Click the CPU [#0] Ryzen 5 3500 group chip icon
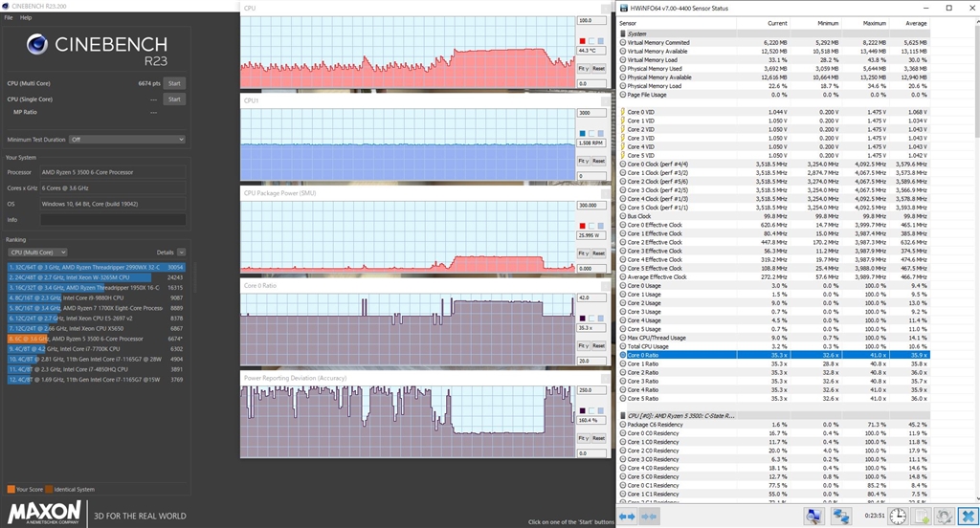 622,415
